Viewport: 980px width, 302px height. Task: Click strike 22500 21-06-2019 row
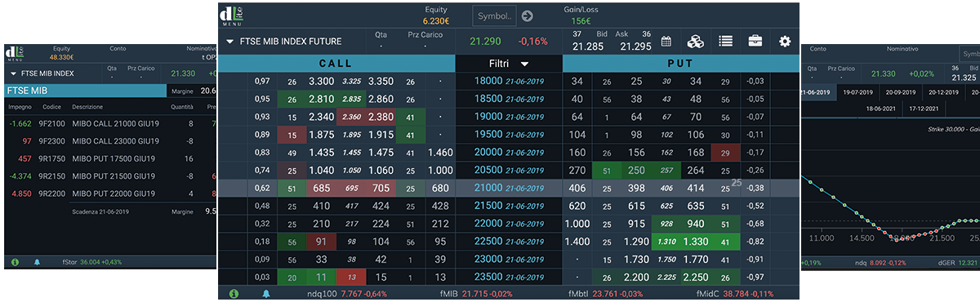coord(509,242)
